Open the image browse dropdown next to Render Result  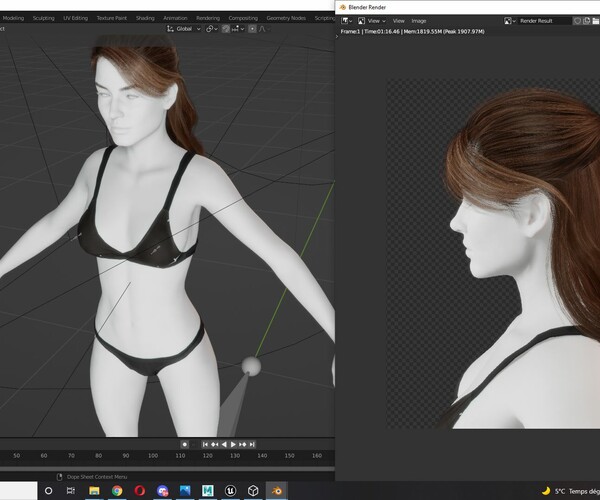[510, 21]
